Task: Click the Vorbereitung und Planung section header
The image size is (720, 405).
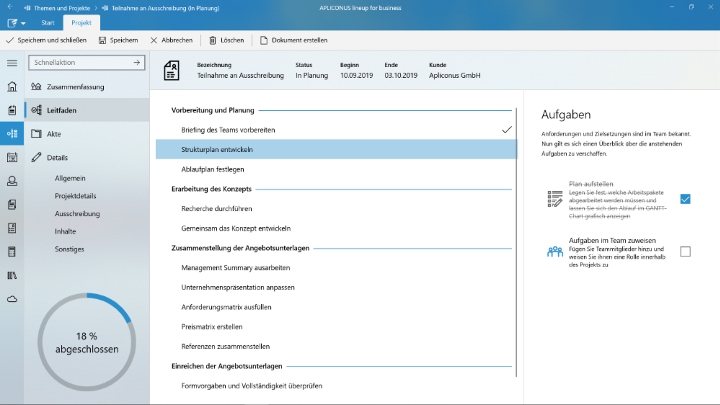Action: [x=213, y=110]
